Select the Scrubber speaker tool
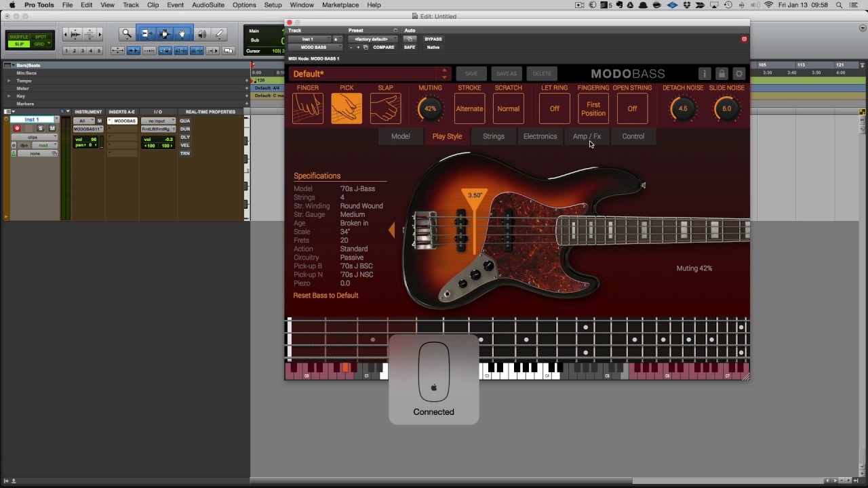The image size is (868, 488). [201, 34]
